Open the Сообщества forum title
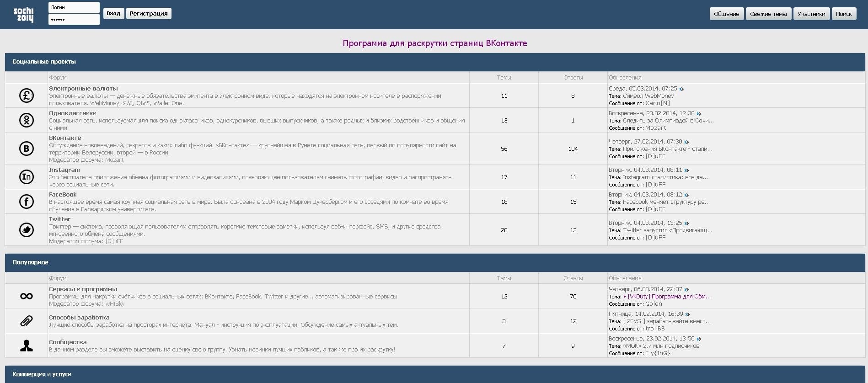This screenshot has height=383, width=868. (68, 342)
